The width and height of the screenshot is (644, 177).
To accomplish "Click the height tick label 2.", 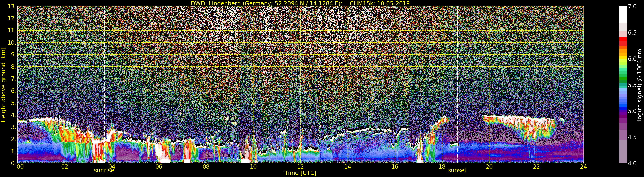I will (13, 139).
